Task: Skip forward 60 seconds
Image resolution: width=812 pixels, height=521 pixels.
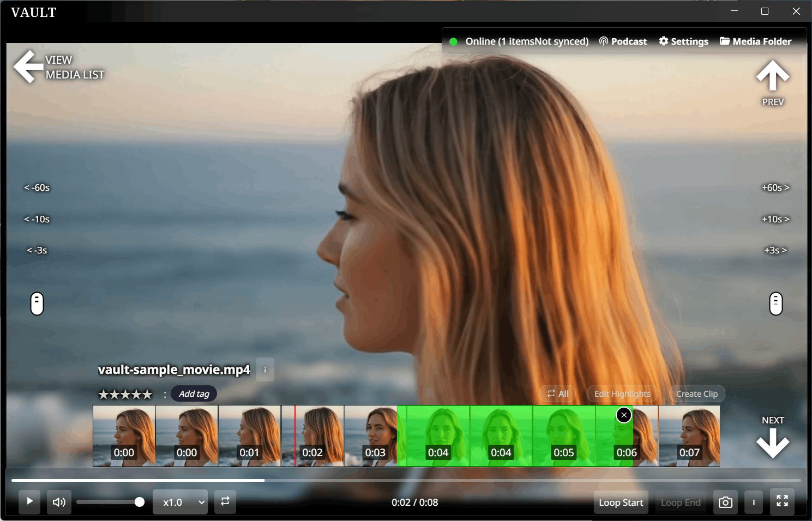Action: point(775,187)
